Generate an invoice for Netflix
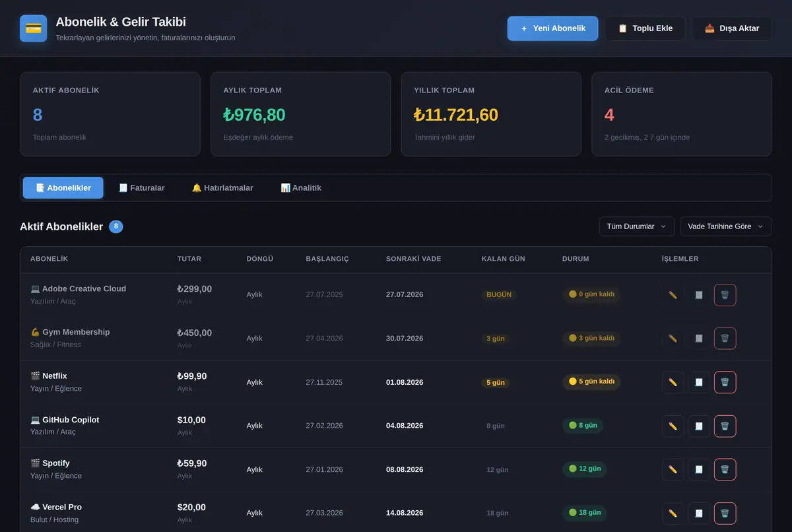The width and height of the screenshot is (792, 532). click(699, 382)
